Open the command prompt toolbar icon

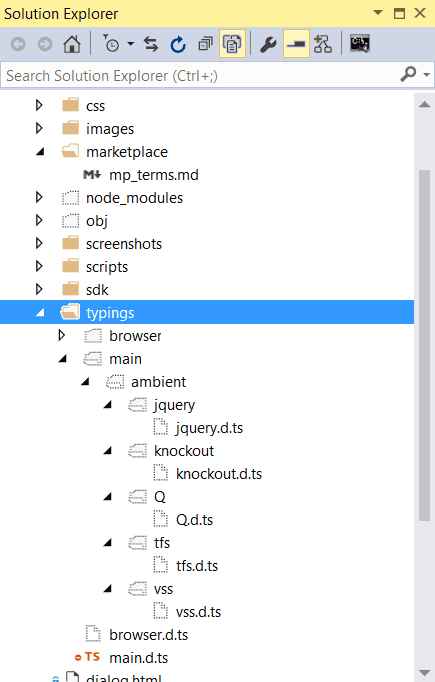point(360,43)
